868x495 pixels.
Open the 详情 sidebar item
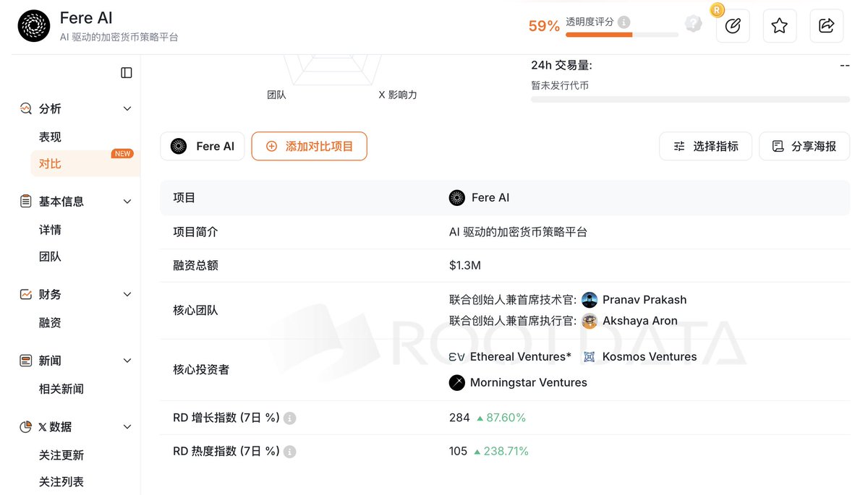[x=50, y=230]
